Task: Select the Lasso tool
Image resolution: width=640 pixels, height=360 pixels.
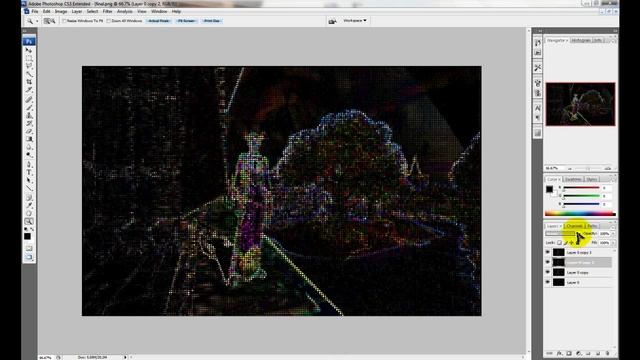Action: (29, 66)
